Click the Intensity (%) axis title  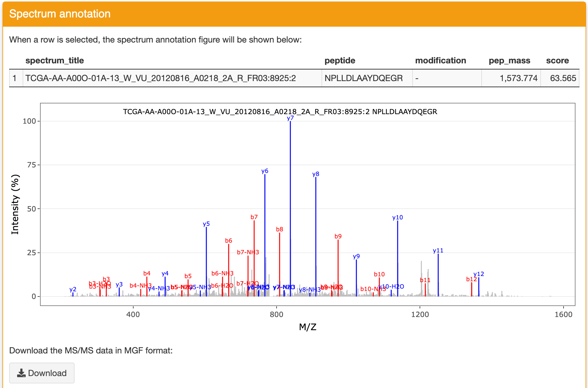[x=15, y=204]
